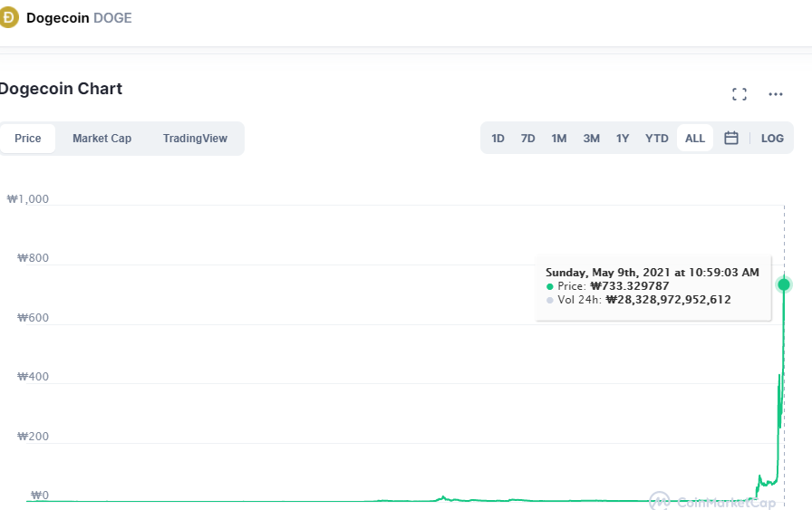Image resolution: width=812 pixels, height=510 pixels.
Task: Open fullscreen chart view icon
Action: (x=739, y=94)
